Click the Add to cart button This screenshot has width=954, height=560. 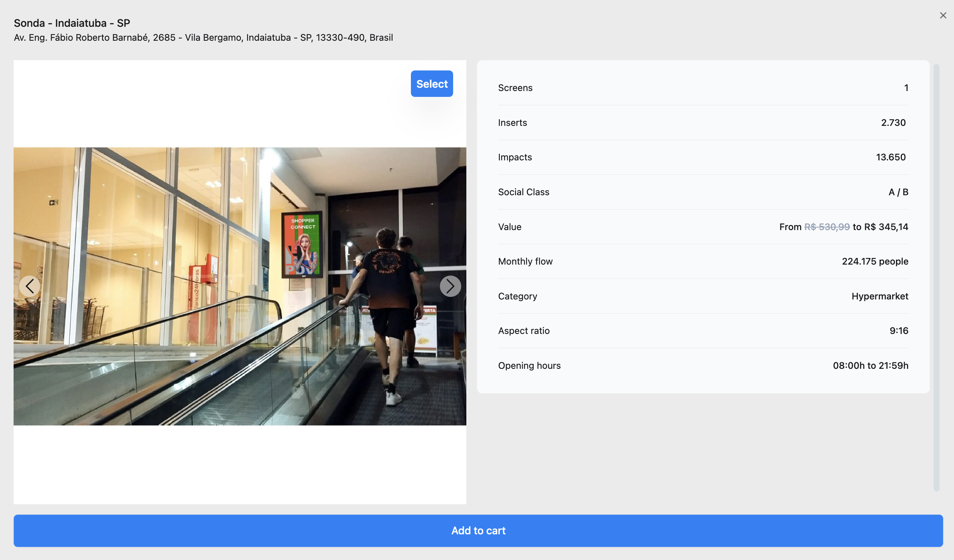478,531
